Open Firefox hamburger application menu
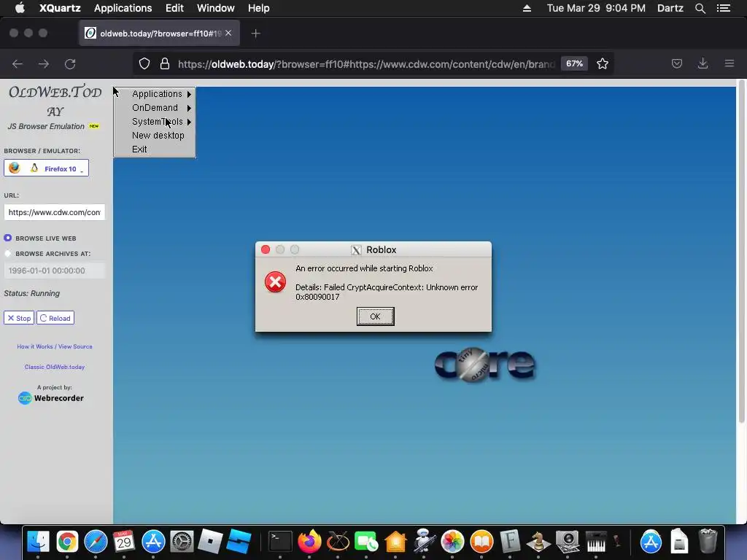Screen dimensions: 747x560 pos(729,63)
